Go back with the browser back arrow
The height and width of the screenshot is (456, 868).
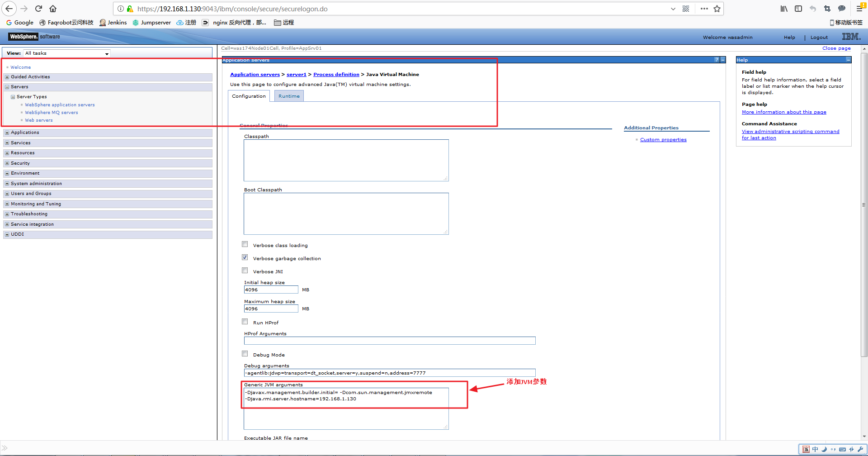pos(9,9)
